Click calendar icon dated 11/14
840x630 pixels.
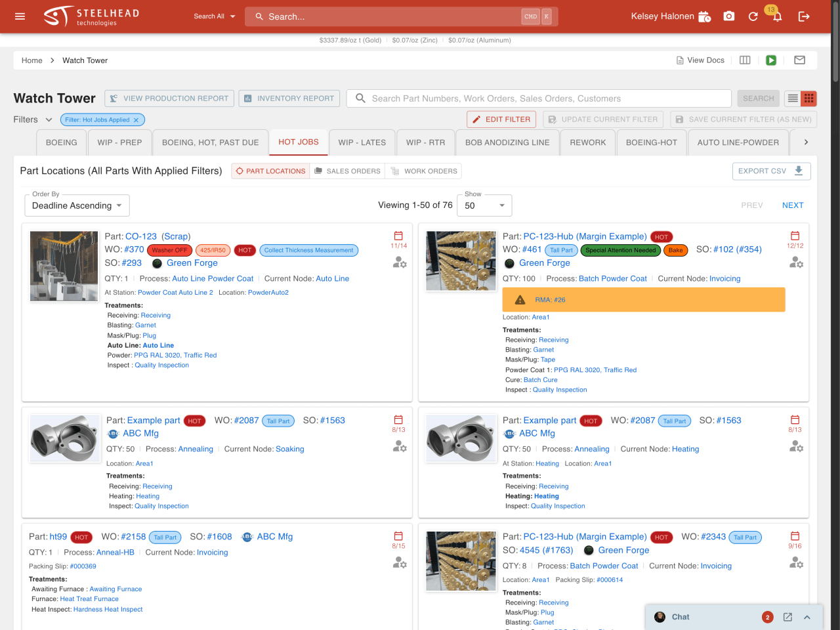398,236
